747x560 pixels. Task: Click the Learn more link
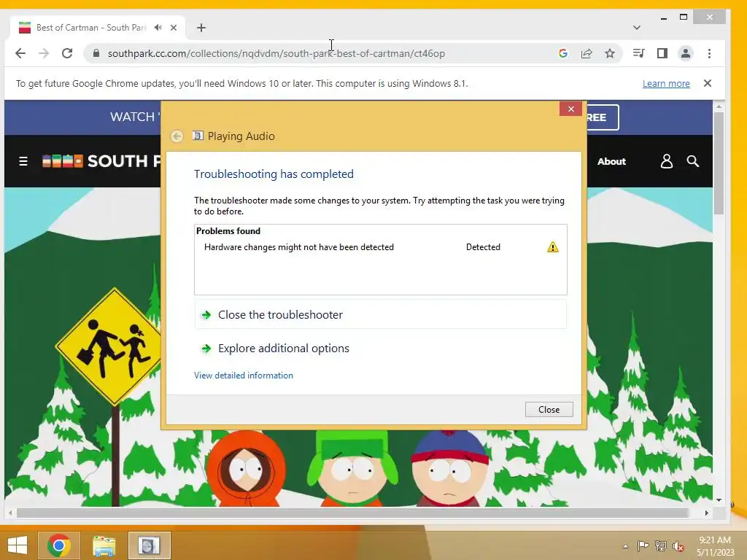click(666, 83)
